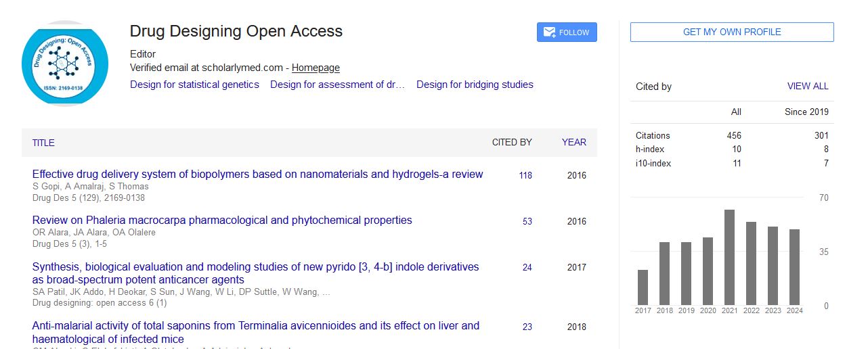Click the 2021 bar in citation chart
The width and height of the screenshot is (868, 349).
(729, 258)
